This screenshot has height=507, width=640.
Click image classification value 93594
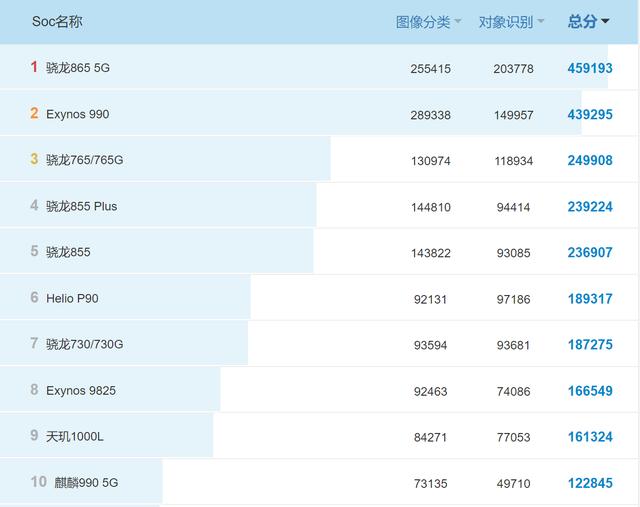(430, 345)
